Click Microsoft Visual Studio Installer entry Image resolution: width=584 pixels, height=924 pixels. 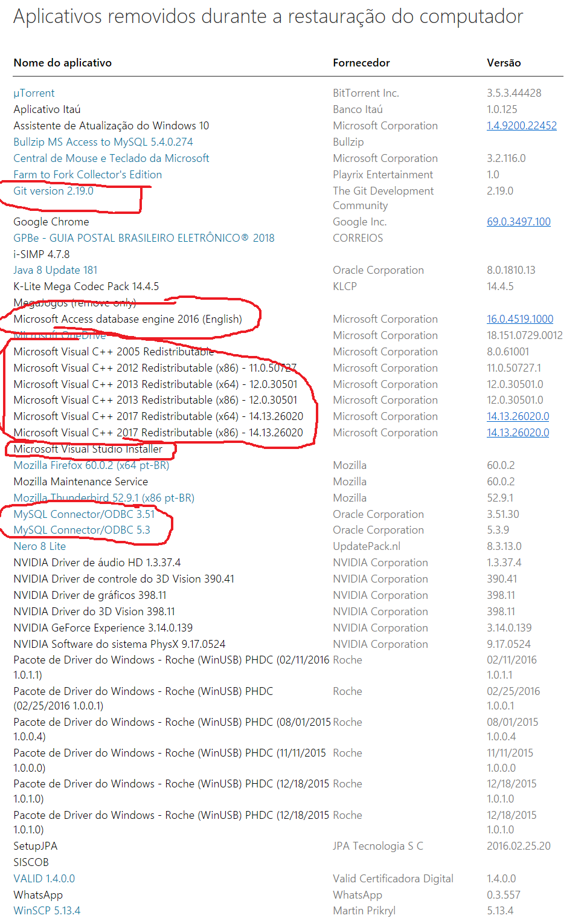pos(88,449)
